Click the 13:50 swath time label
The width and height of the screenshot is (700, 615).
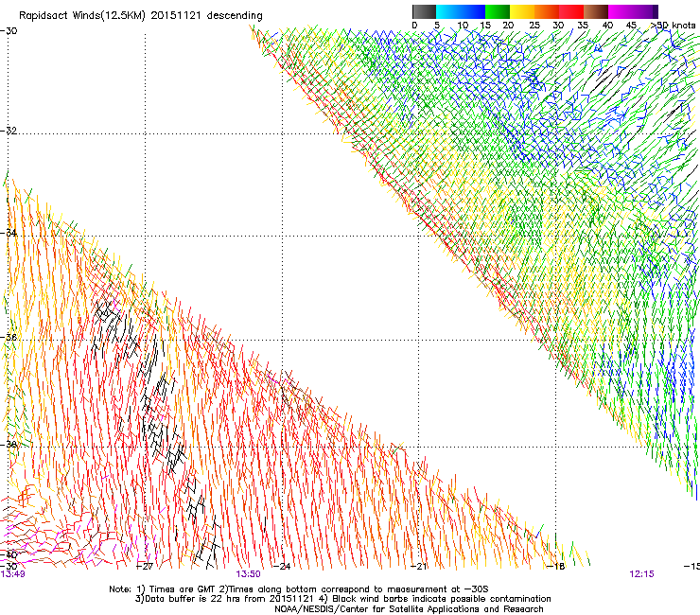[248, 574]
